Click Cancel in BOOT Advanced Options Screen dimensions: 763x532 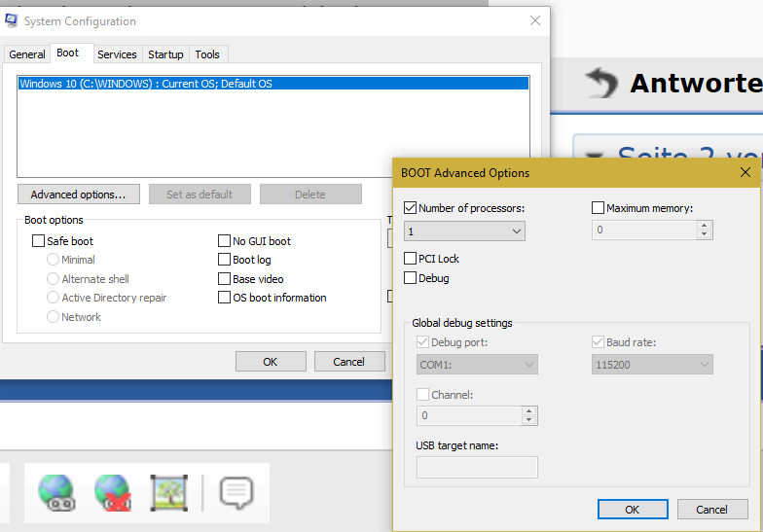pyautogui.click(x=712, y=510)
